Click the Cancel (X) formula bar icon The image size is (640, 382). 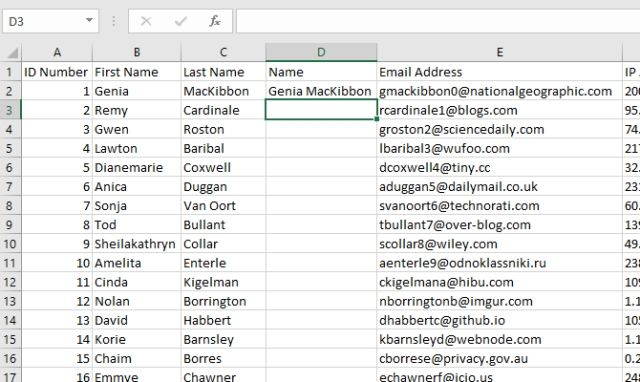coord(146,21)
